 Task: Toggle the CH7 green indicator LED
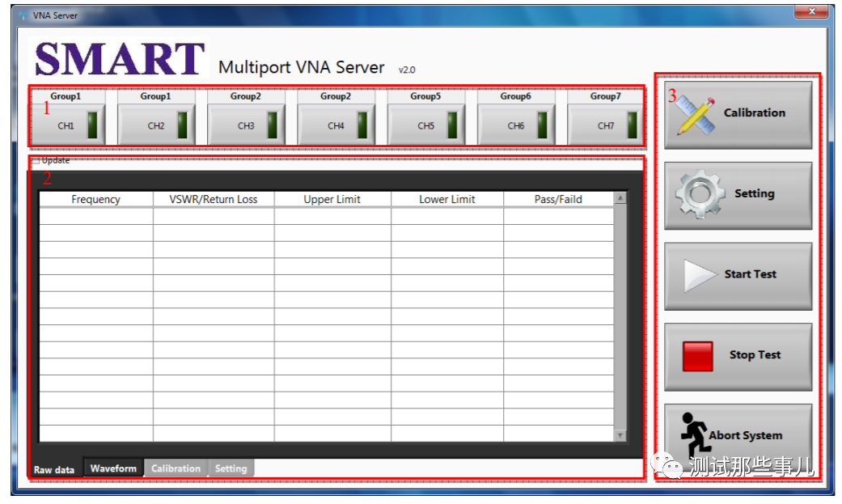click(x=632, y=125)
